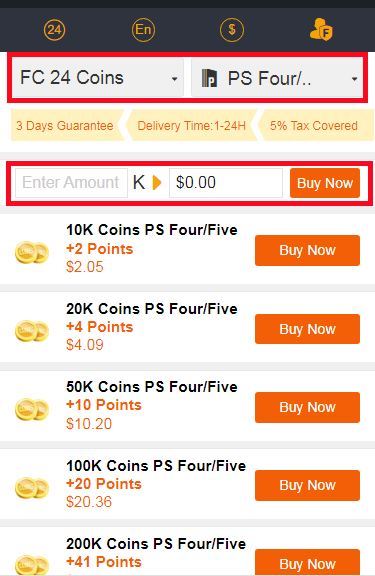The image size is (375, 576).
Task: Open the 24-hour support icon
Action: pos(54,30)
